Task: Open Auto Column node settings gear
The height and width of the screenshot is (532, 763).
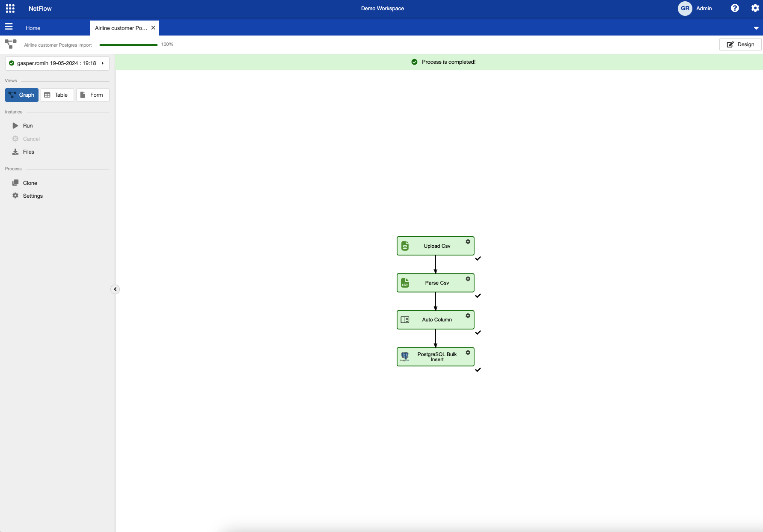Action: tap(468, 316)
